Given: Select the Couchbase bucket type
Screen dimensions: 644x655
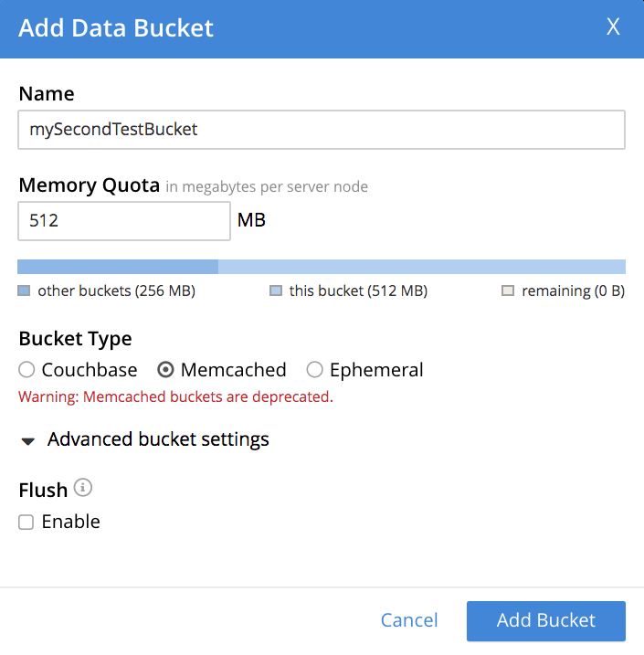Looking at the screenshot, I should tap(26, 370).
